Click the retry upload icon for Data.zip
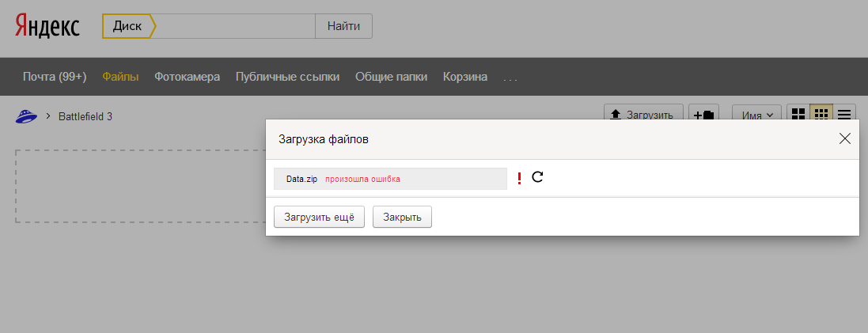This screenshot has height=333, width=868. [x=537, y=177]
